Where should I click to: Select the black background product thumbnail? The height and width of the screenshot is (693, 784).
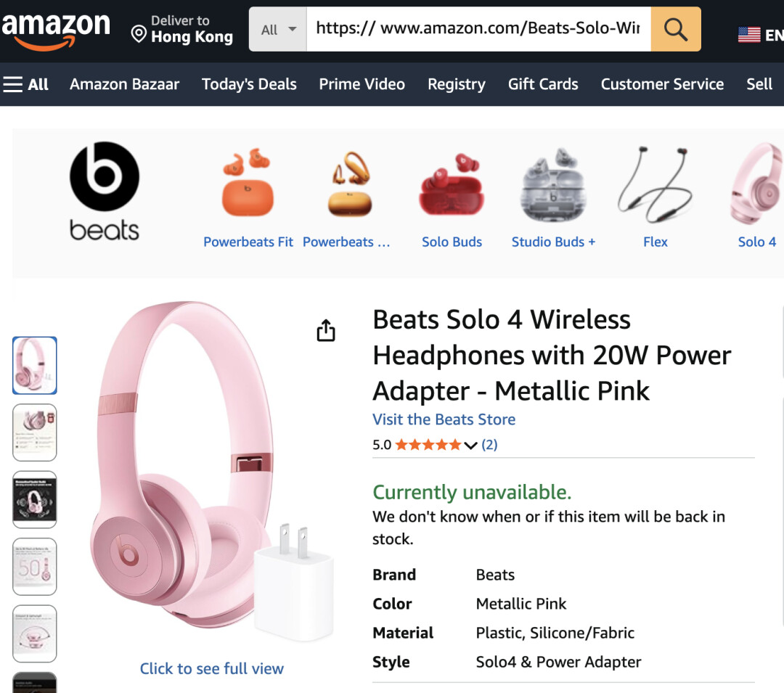pos(35,499)
